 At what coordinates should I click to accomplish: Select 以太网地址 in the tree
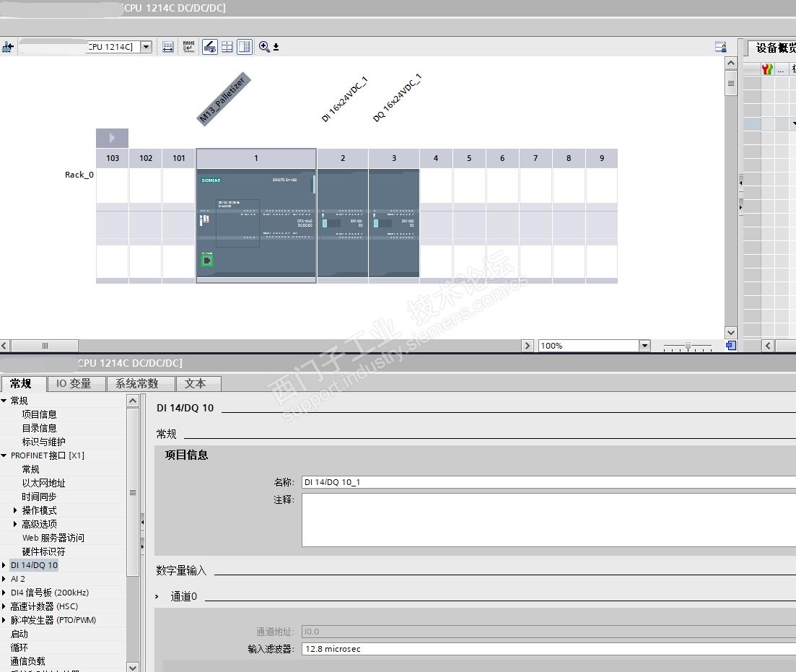point(43,483)
